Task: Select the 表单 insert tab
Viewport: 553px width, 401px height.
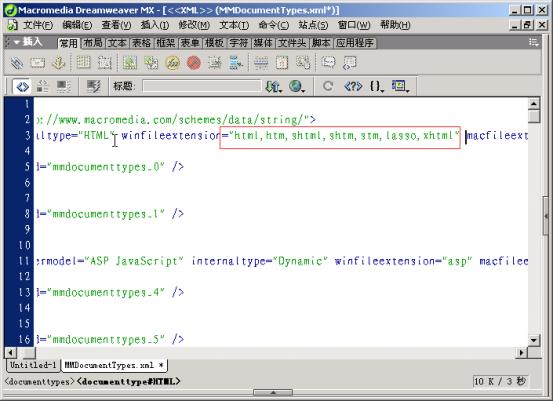Action: click(x=190, y=43)
